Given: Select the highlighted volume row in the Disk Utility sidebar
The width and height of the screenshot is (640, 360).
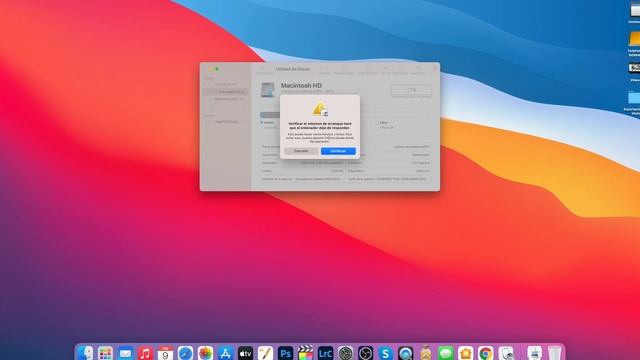Looking at the screenshot, I should click(x=226, y=91).
